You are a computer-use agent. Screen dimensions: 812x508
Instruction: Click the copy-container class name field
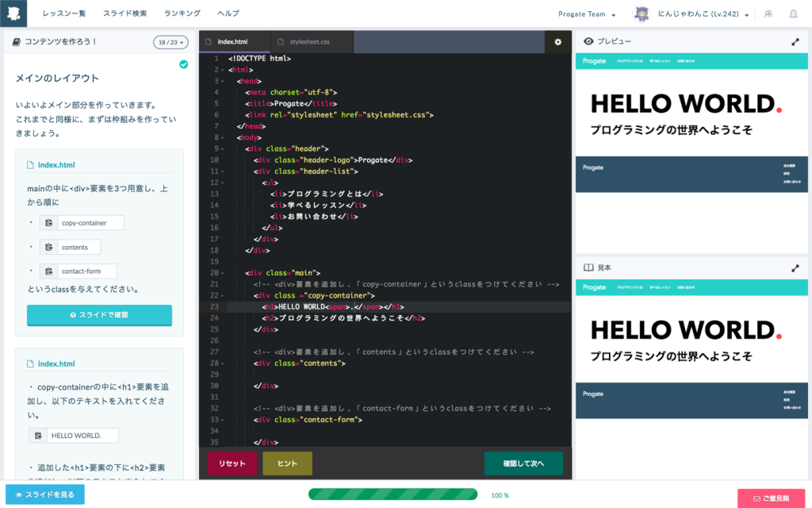[x=90, y=223]
